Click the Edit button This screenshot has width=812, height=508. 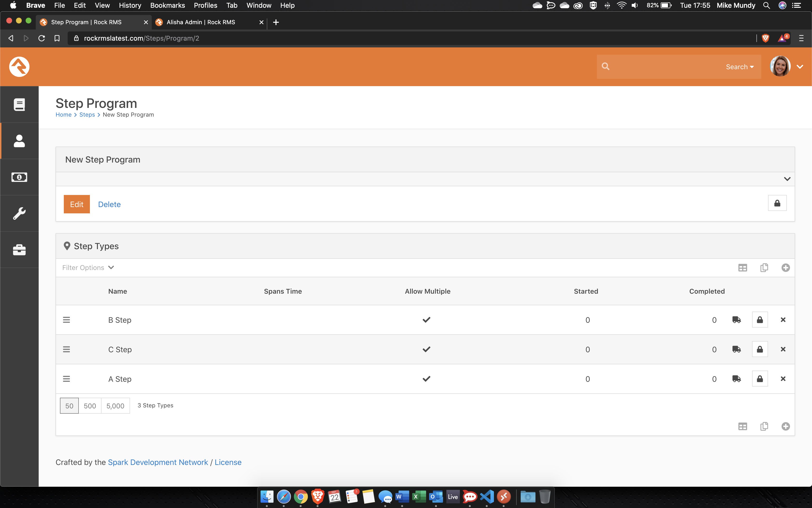tap(77, 204)
